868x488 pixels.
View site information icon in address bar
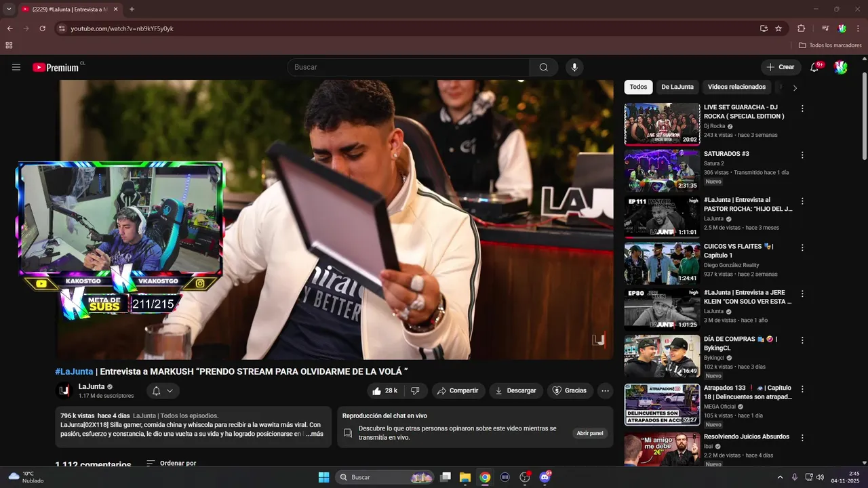pos(62,28)
